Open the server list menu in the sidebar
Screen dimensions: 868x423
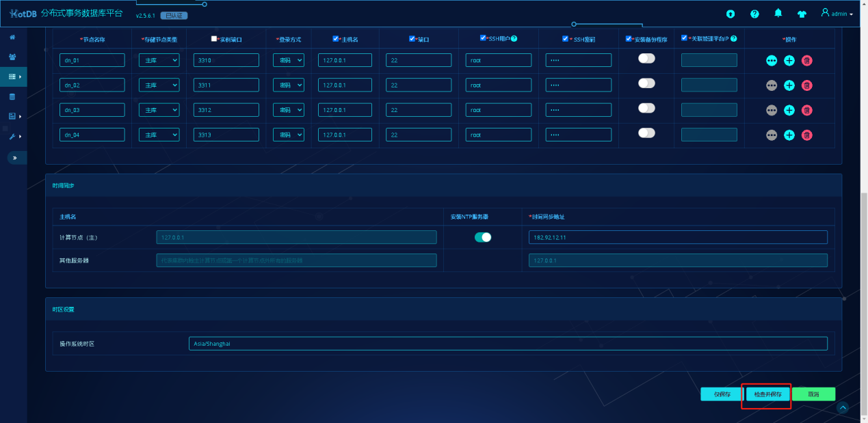coord(14,77)
